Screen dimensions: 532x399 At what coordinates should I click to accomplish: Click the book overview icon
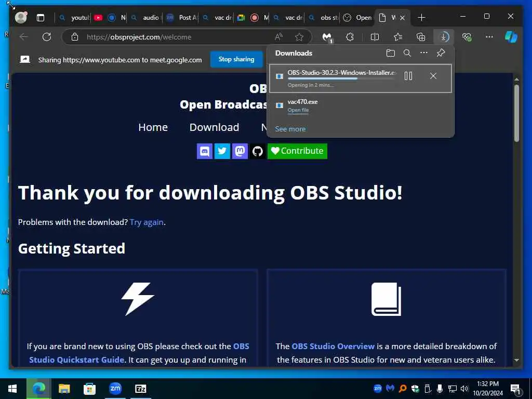[386, 299]
